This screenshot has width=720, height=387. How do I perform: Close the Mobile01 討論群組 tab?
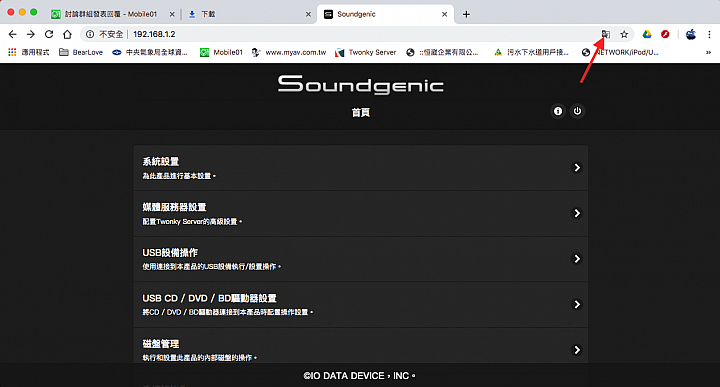click(x=172, y=14)
